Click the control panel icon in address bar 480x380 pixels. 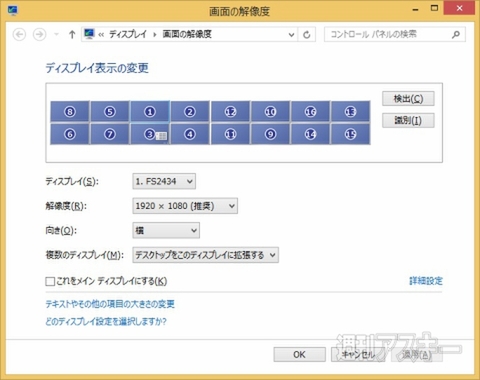[89, 34]
